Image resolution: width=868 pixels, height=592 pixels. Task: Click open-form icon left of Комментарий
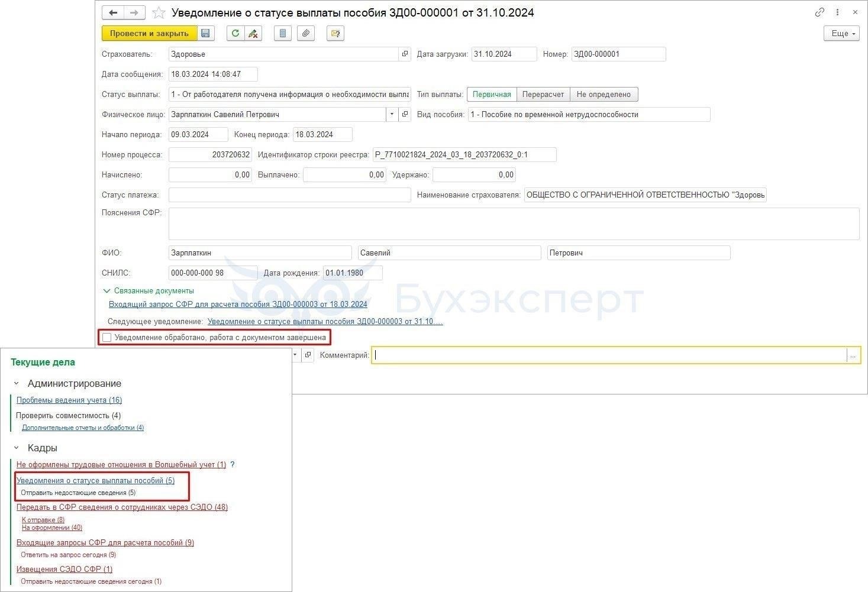coord(308,355)
